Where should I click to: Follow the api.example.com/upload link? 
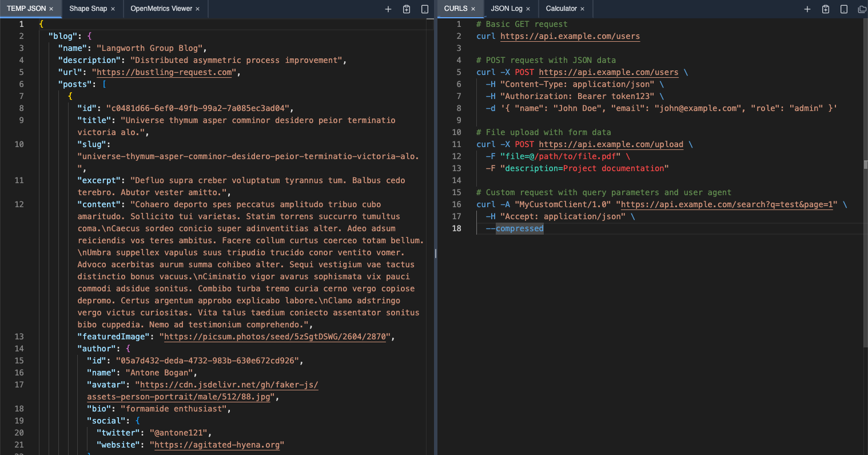pyautogui.click(x=611, y=144)
